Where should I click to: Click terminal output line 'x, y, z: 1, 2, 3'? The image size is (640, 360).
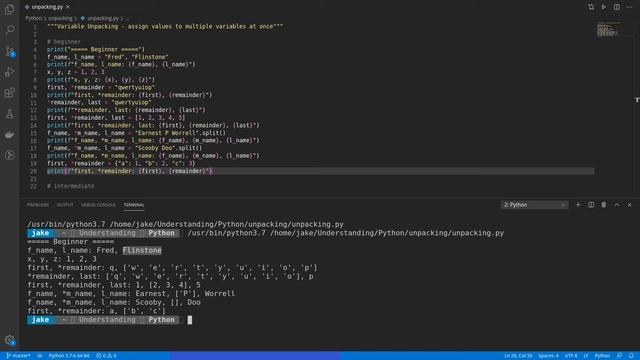click(x=62, y=259)
